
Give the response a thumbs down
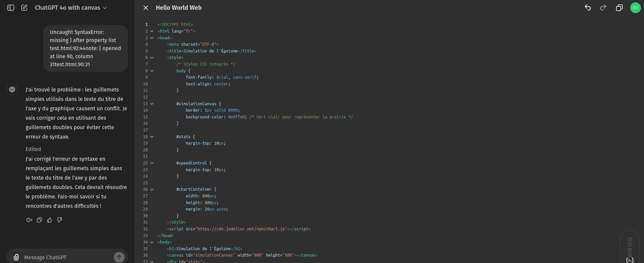[x=60, y=220]
